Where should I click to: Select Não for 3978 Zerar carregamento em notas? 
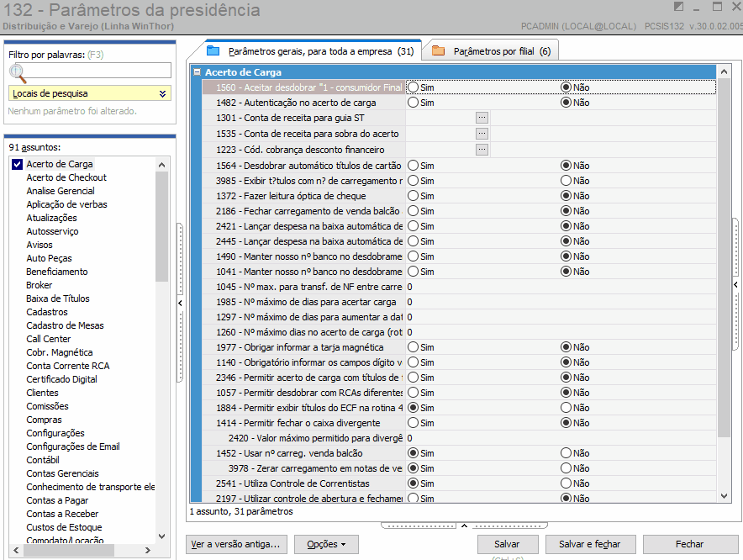point(566,468)
